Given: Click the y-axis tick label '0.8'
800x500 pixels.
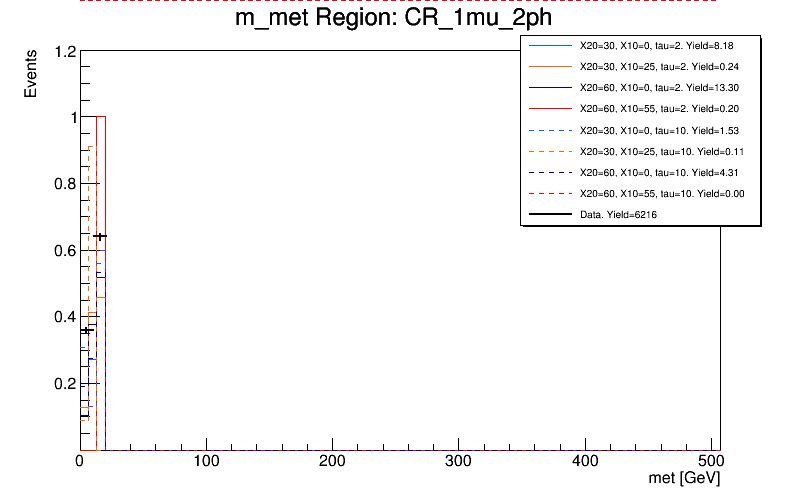Looking at the screenshot, I should tap(66, 184).
